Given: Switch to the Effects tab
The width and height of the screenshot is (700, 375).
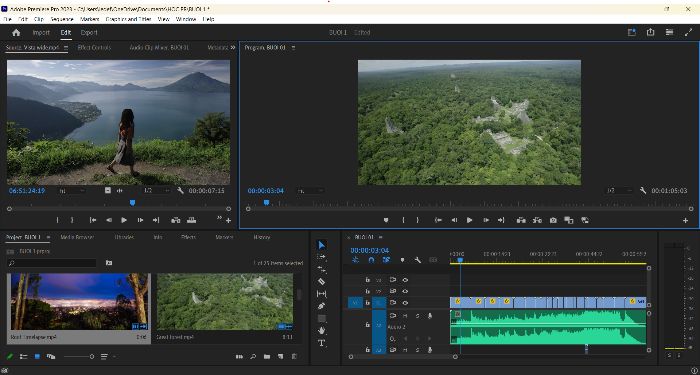Looking at the screenshot, I should coord(188,237).
